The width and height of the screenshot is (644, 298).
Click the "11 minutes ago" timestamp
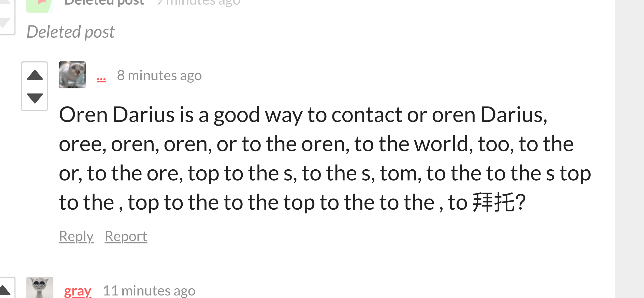[x=149, y=290]
